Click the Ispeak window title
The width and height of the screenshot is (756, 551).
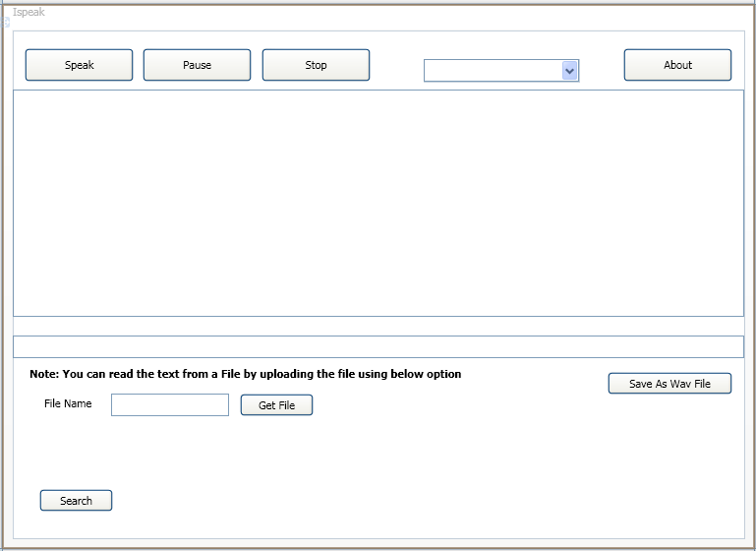[29, 12]
